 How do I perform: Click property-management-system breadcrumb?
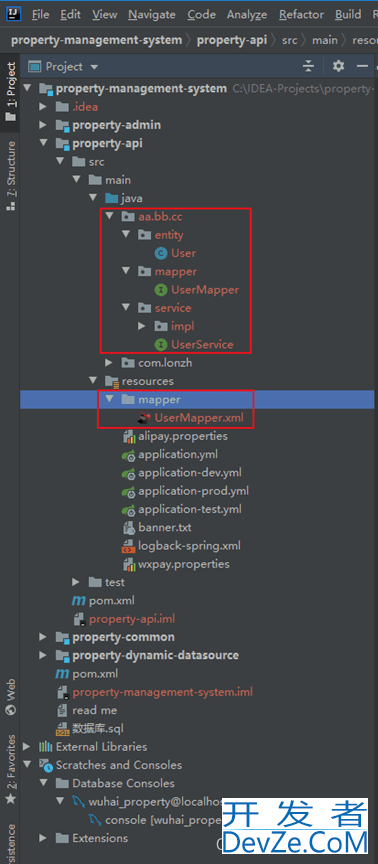pos(96,40)
